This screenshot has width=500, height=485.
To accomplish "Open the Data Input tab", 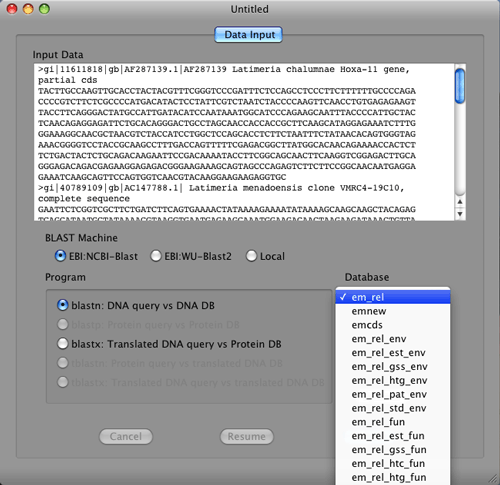I will (x=248, y=35).
